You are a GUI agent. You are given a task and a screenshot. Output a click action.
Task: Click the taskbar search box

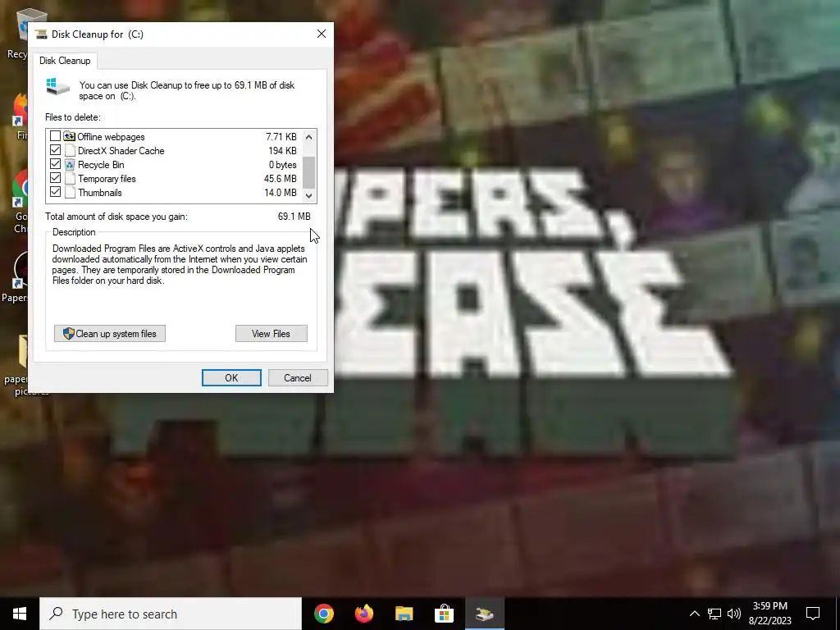tap(171, 614)
